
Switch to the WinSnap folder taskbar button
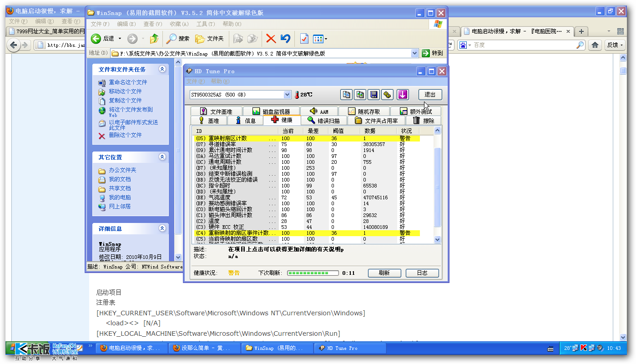[277, 348]
